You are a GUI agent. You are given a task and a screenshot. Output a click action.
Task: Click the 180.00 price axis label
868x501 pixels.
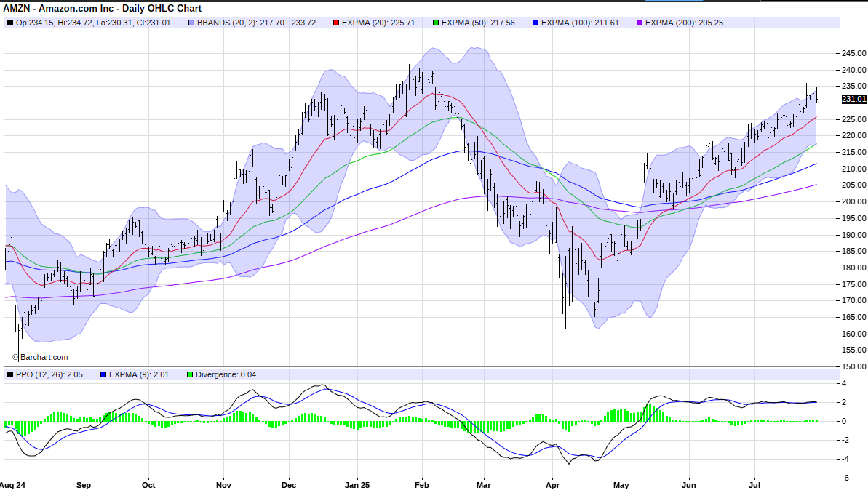[853, 268]
